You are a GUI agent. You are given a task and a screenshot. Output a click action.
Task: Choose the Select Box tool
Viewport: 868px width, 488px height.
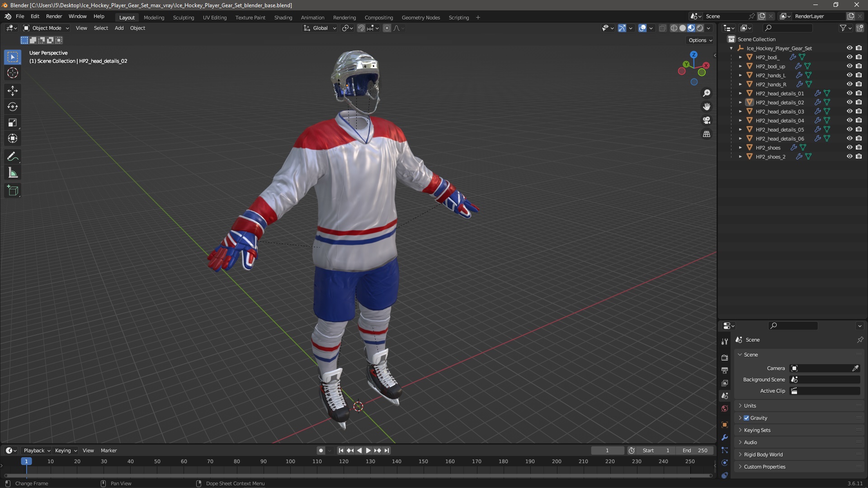click(13, 57)
